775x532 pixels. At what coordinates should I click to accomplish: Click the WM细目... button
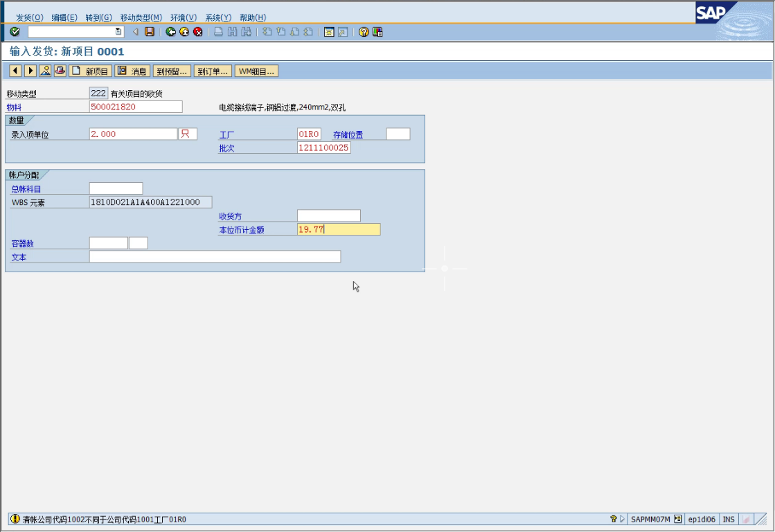[x=256, y=71]
